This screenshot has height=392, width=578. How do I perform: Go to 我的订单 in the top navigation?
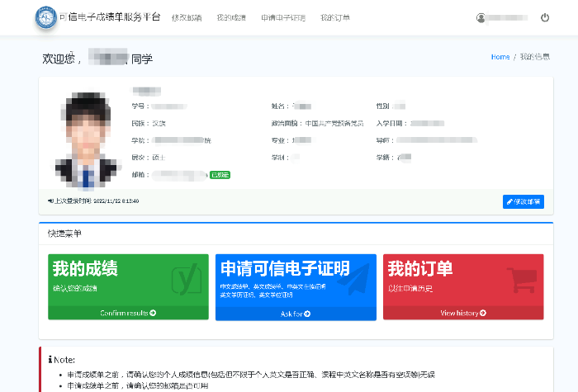[x=335, y=17]
